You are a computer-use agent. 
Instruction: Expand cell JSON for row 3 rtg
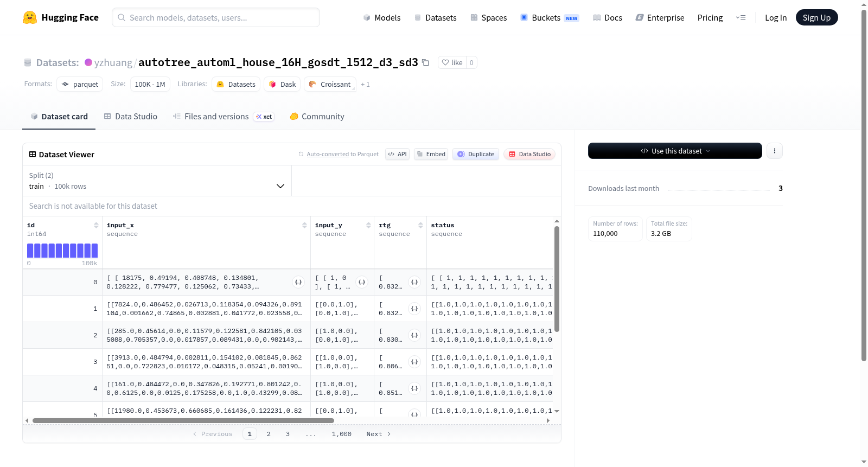tap(414, 362)
